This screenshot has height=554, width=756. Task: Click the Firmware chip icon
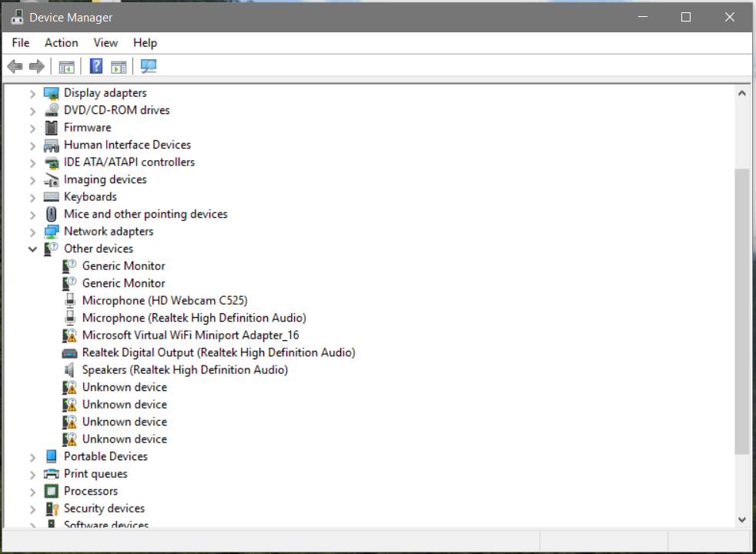(51, 128)
